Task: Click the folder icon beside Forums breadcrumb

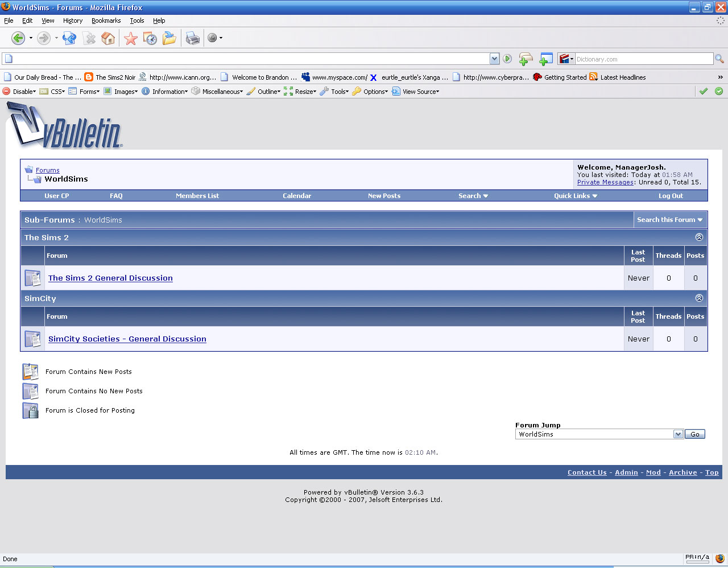Action: [x=29, y=170]
